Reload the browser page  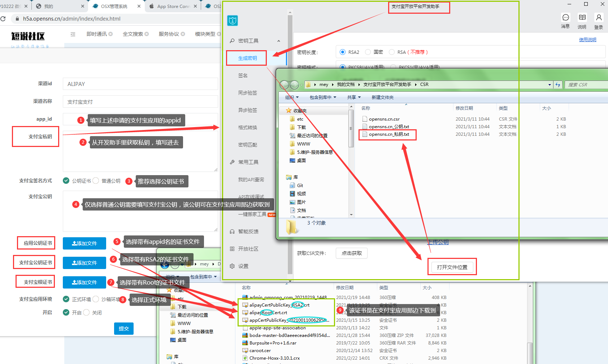click(x=3, y=19)
